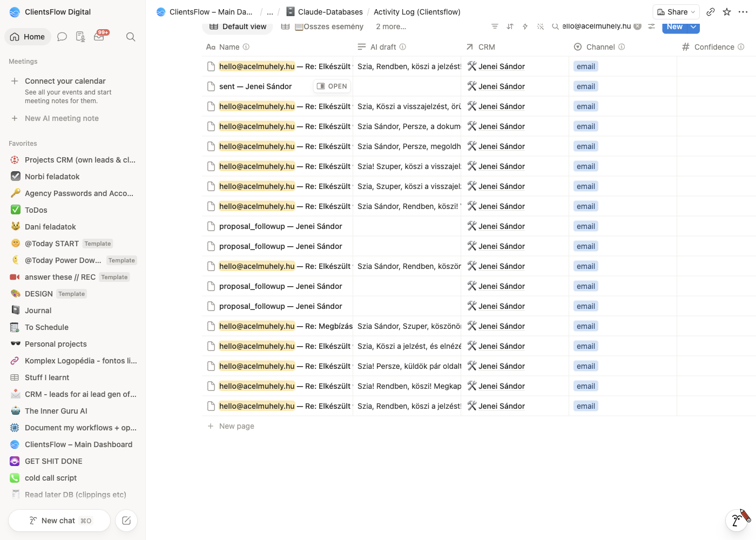Viewport: 756px width, 540px height.
Task: Add page to favorites with star icon
Action: (x=727, y=12)
